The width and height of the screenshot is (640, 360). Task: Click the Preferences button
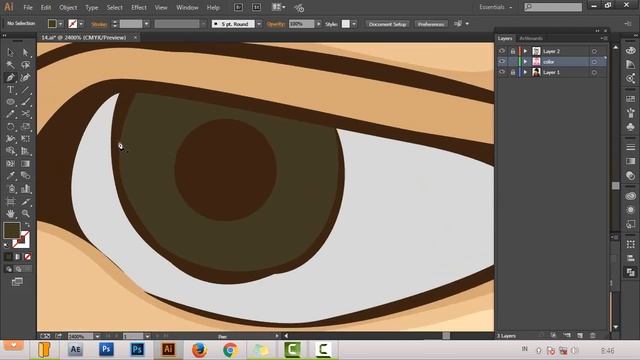coord(431,24)
